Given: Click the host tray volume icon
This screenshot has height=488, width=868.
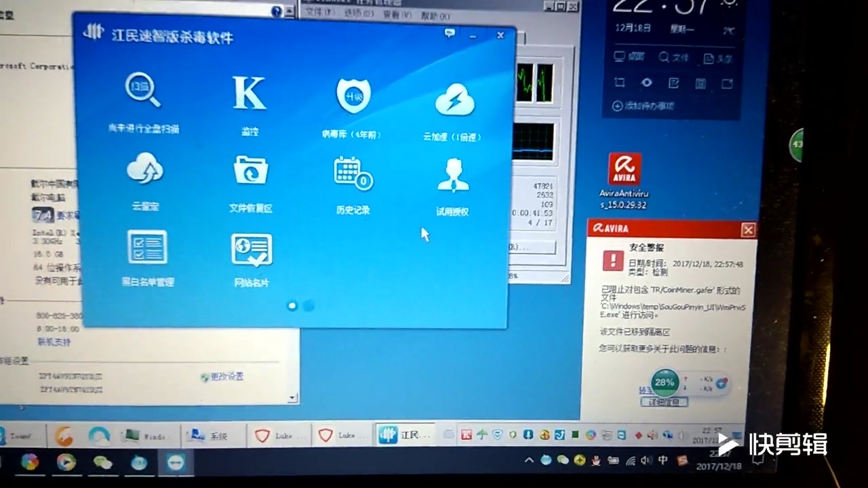Looking at the screenshot, I should (646, 461).
